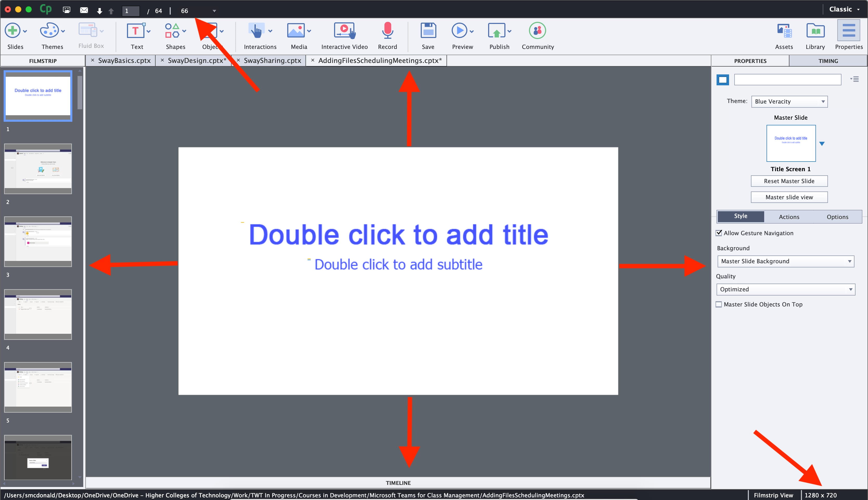Open the Media insert icon

click(296, 30)
